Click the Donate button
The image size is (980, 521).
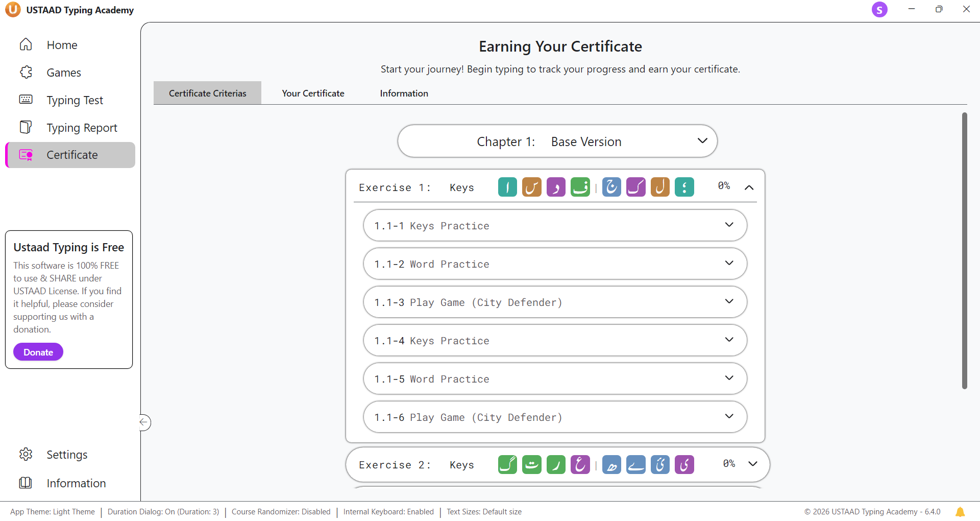coord(38,352)
